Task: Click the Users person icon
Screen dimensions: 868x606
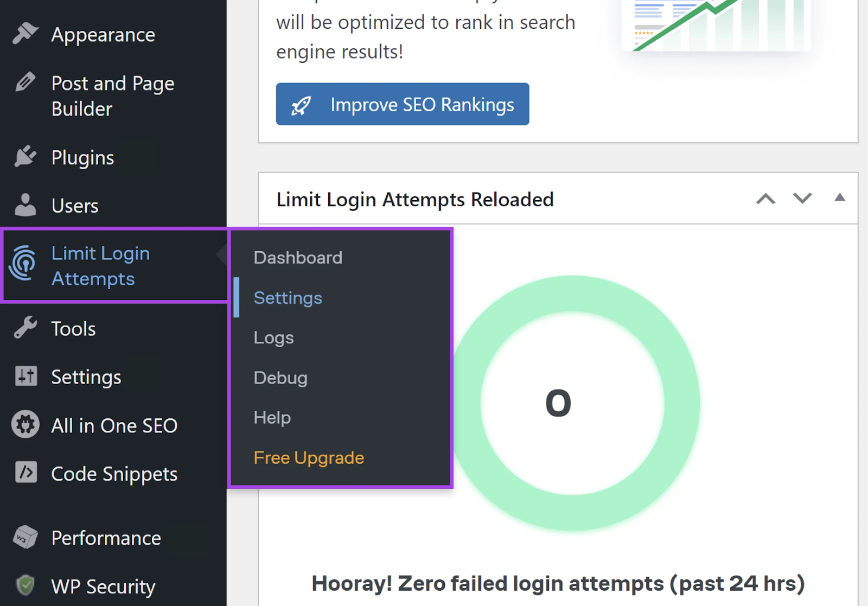Action: tap(25, 205)
